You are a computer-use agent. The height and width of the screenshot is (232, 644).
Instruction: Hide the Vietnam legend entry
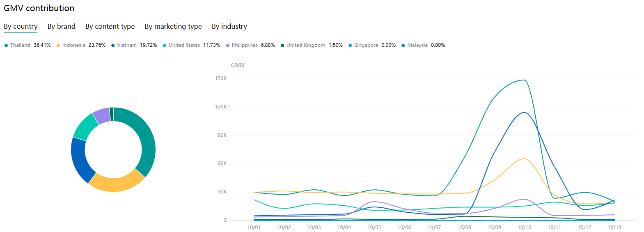click(126, 45)
